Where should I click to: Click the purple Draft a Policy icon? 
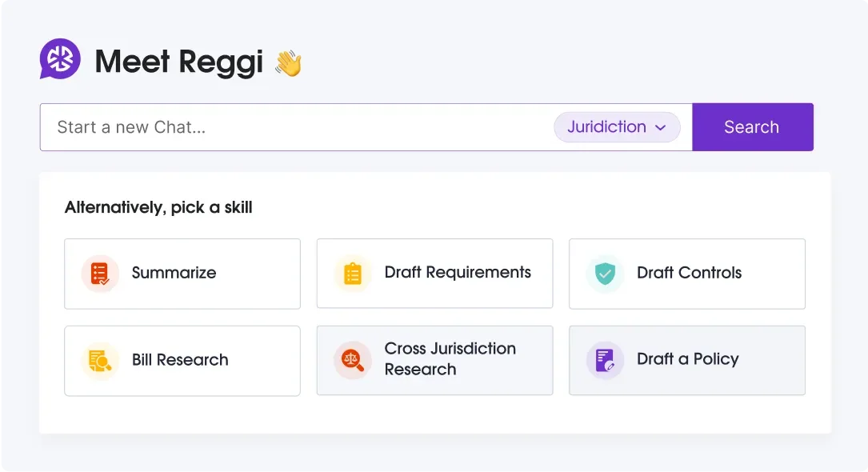coord(605,360)
